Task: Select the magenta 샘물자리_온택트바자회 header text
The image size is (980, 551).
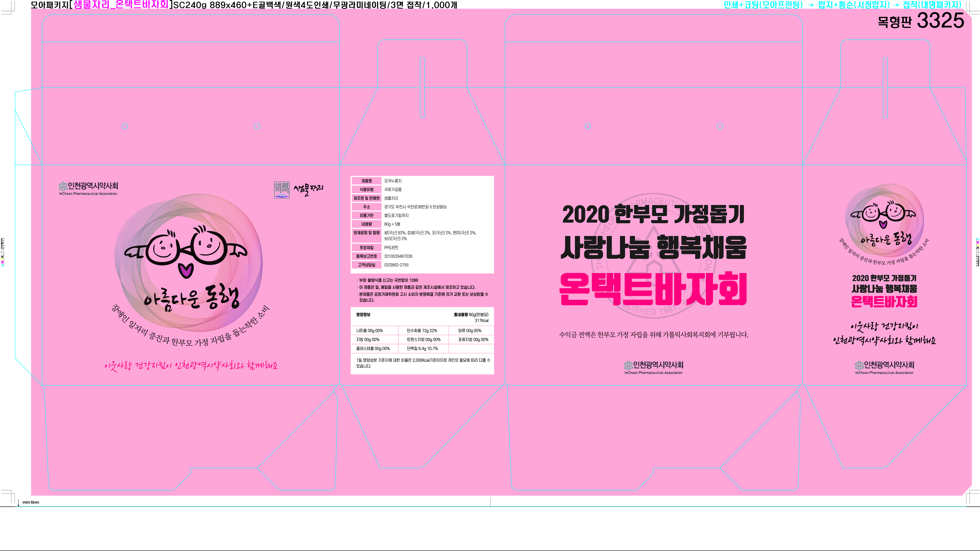Action: [121, 5]
